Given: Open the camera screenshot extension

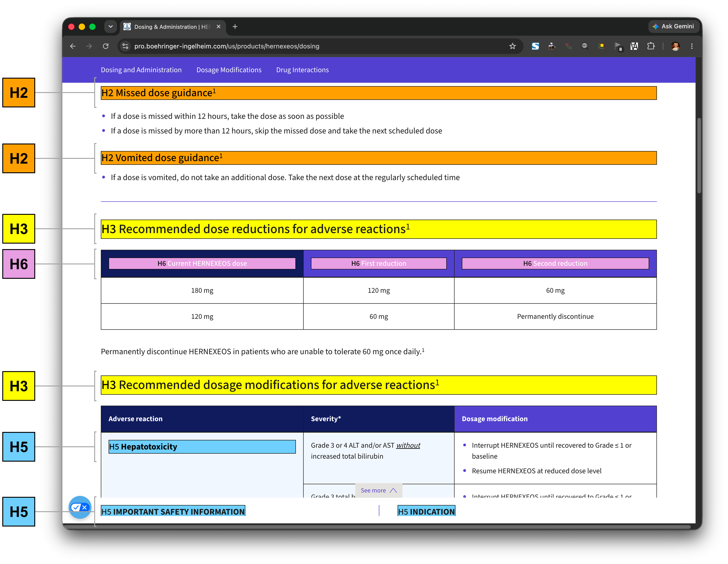Looking at the screenshot, I should click(552, 46).
